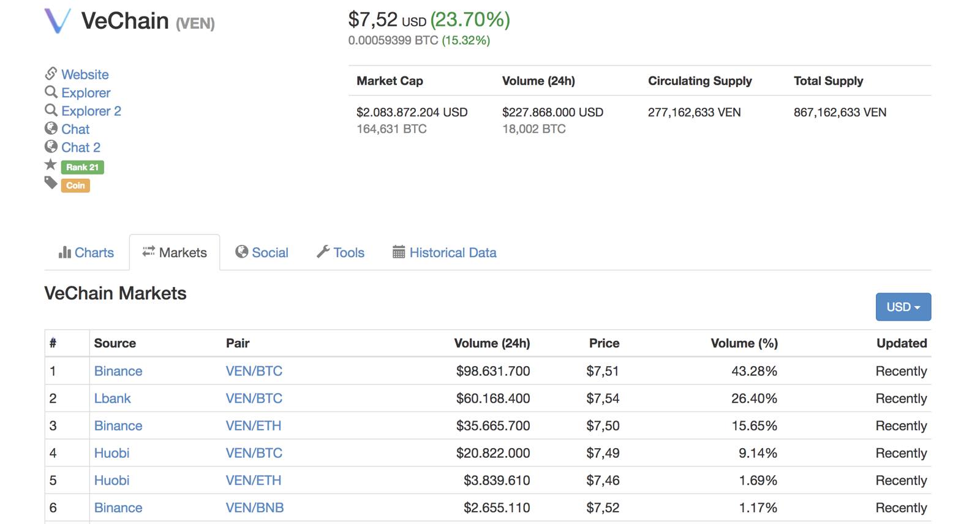980x524 pixels.
Task: Click the VeChain V logo icon
Action: pyautogui.click(x=58, y=21)
